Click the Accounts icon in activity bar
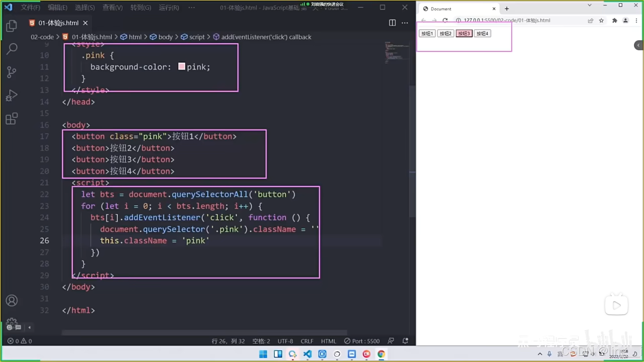This screenshot has height=362, width=644. (12, 301)
